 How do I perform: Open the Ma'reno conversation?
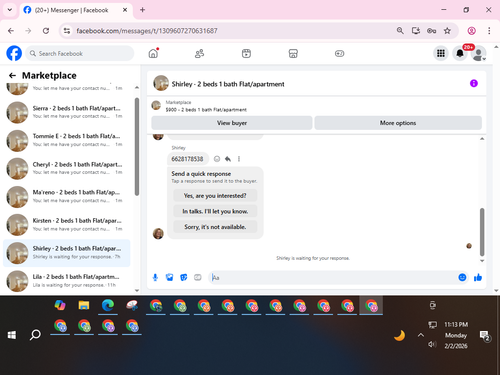tap(67, 196)
